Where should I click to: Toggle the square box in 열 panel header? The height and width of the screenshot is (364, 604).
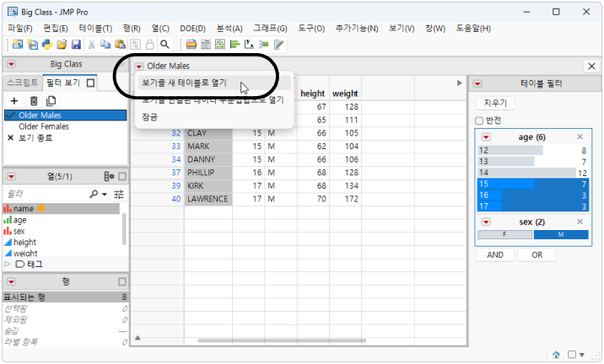click(x=122, y=177)
